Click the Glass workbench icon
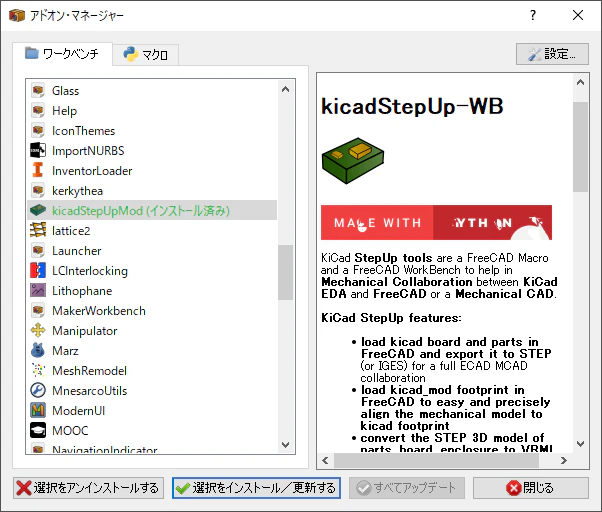The height and width of the screenshot is (512, 602). pyautogui.click(x=38, y=91)
